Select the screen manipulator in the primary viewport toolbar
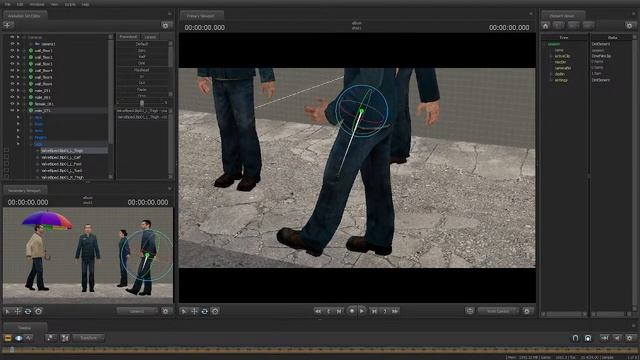 (x=215, y=311)
